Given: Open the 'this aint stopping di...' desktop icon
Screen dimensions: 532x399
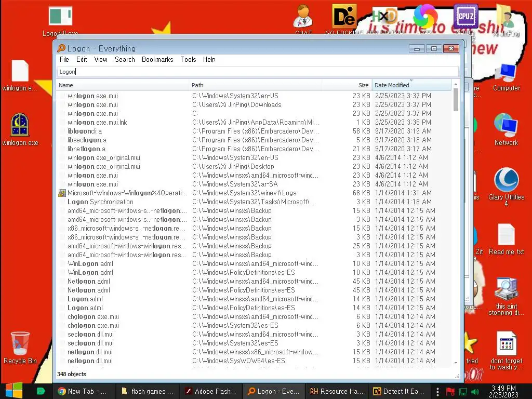Looking at the screenshot, I should [506, 296].
